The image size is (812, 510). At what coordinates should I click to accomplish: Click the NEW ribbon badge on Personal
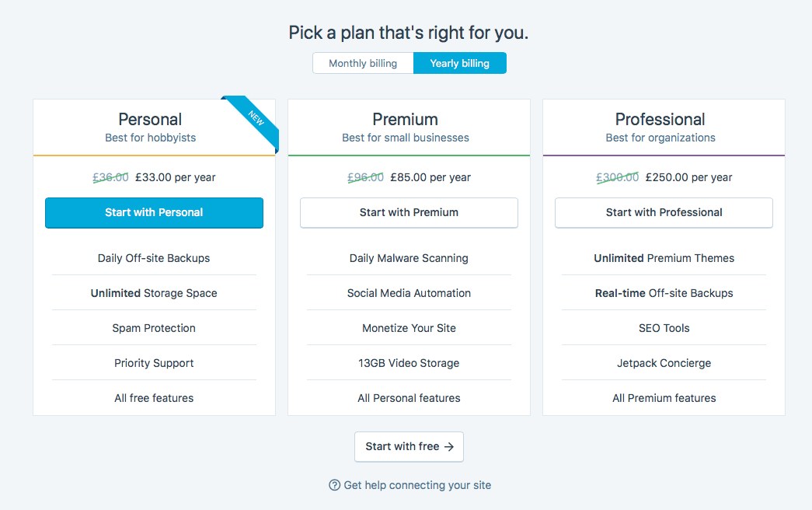point(253,122)
